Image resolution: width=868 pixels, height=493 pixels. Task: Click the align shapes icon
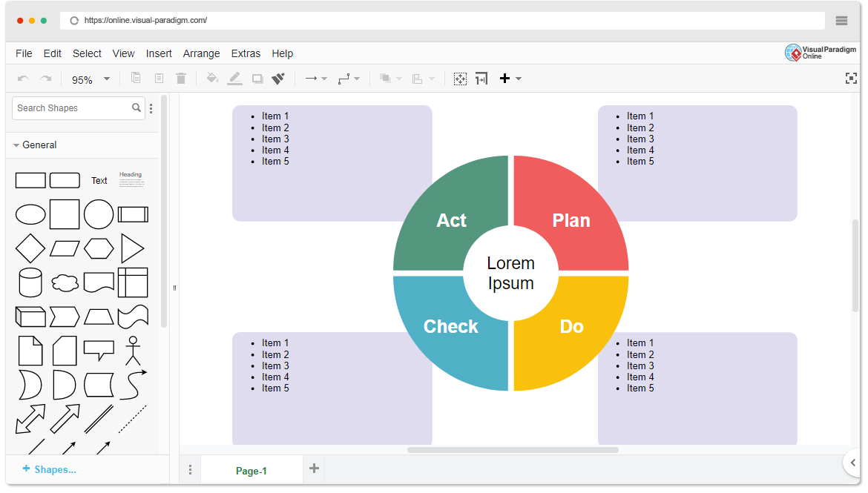point(418,79)
